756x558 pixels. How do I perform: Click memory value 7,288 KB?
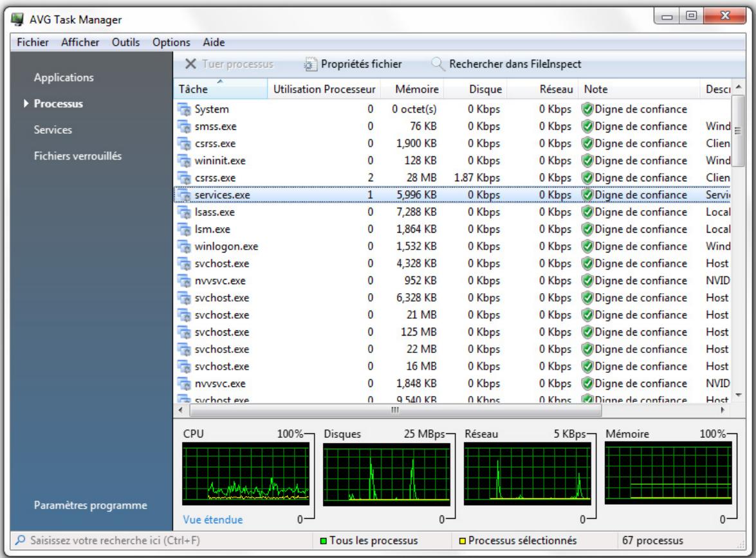click(x=416, y=212)
